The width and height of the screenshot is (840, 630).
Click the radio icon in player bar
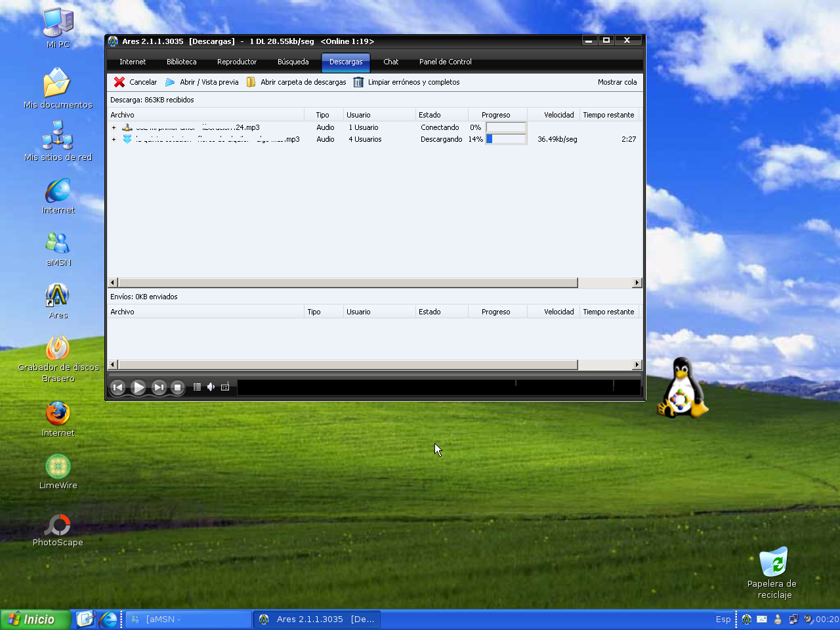tap(225, 387)
